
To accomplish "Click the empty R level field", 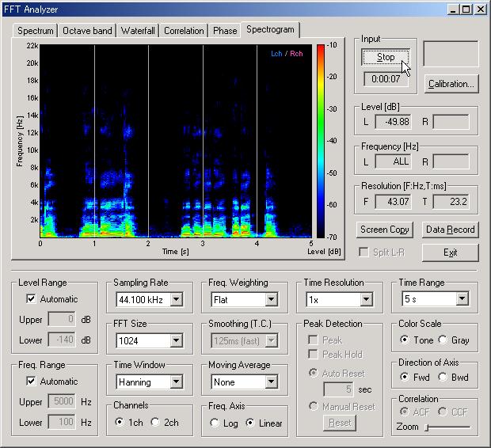I will click(x=451, y=122).
